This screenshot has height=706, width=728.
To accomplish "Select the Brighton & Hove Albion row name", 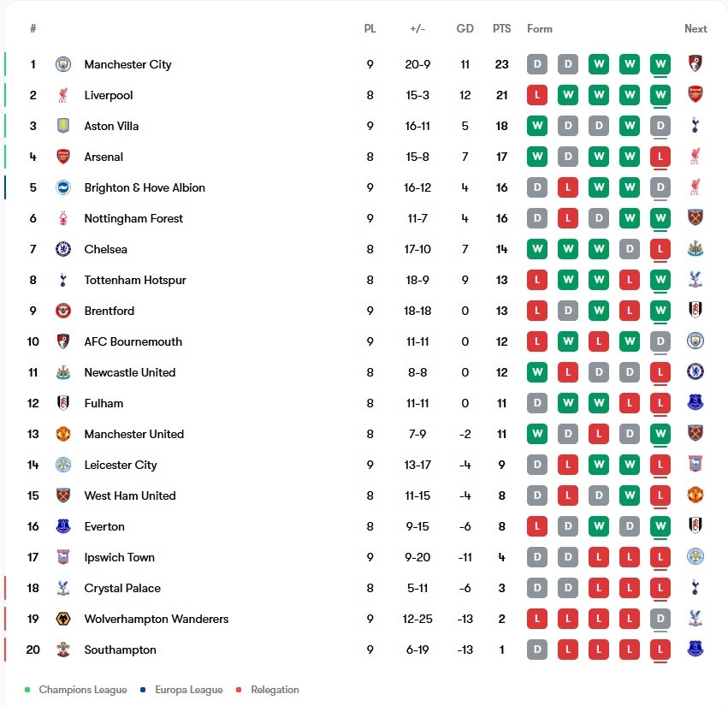I will coord(145,187).
